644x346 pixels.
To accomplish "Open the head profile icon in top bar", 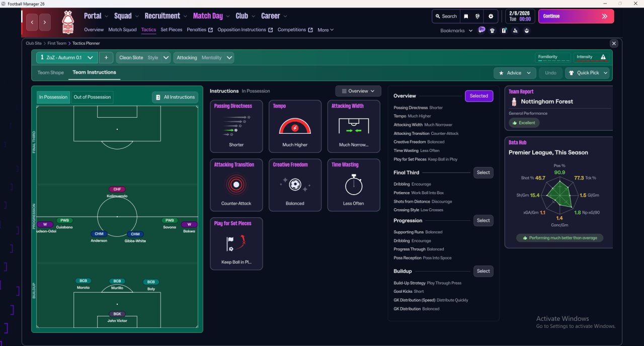I will tap(477, 16).
